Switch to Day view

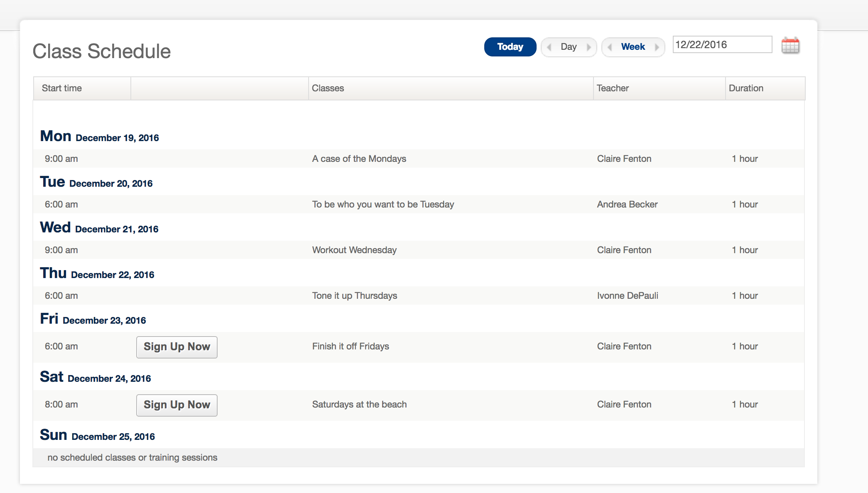[569, 47]
